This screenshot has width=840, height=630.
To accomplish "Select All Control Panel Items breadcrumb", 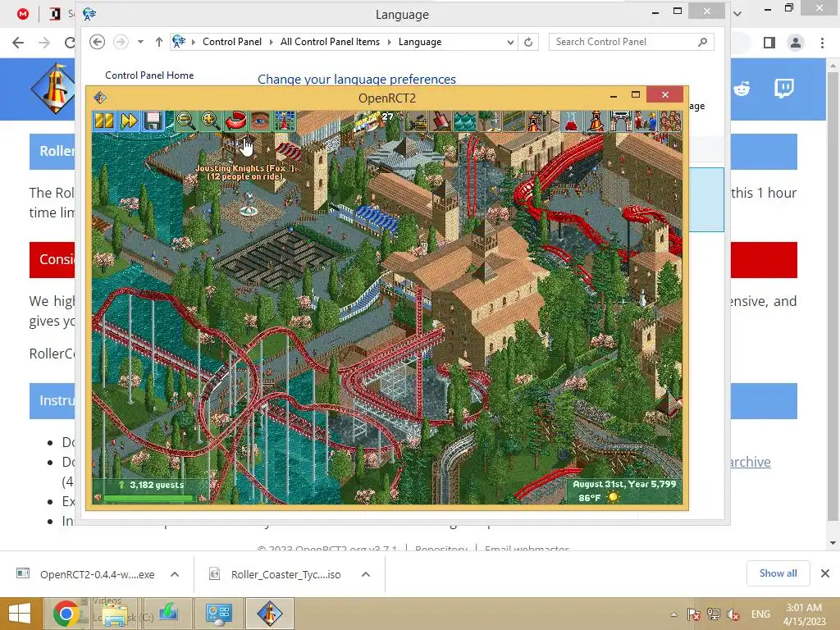I will point(330,42).
